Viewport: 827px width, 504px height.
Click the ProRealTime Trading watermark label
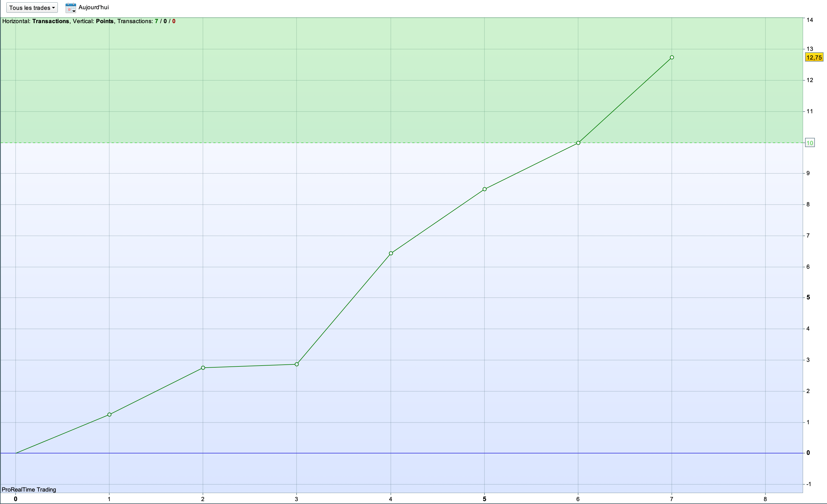[x=29, y=490]
